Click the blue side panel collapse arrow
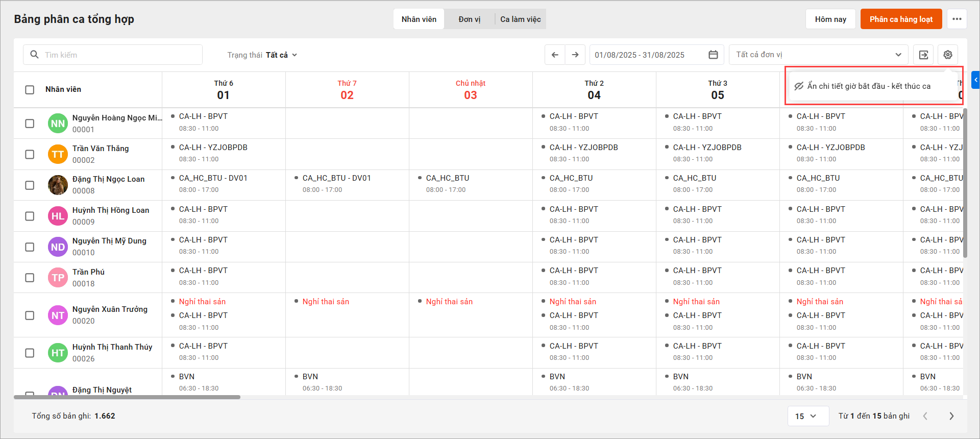 [x=975, y=80]
